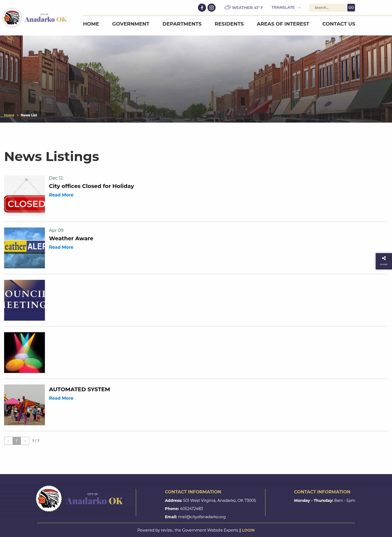392x537 pixels.
Task: Open the Council Meeting thumbnail
Action: pyautogui.click(x=24, y=300)
